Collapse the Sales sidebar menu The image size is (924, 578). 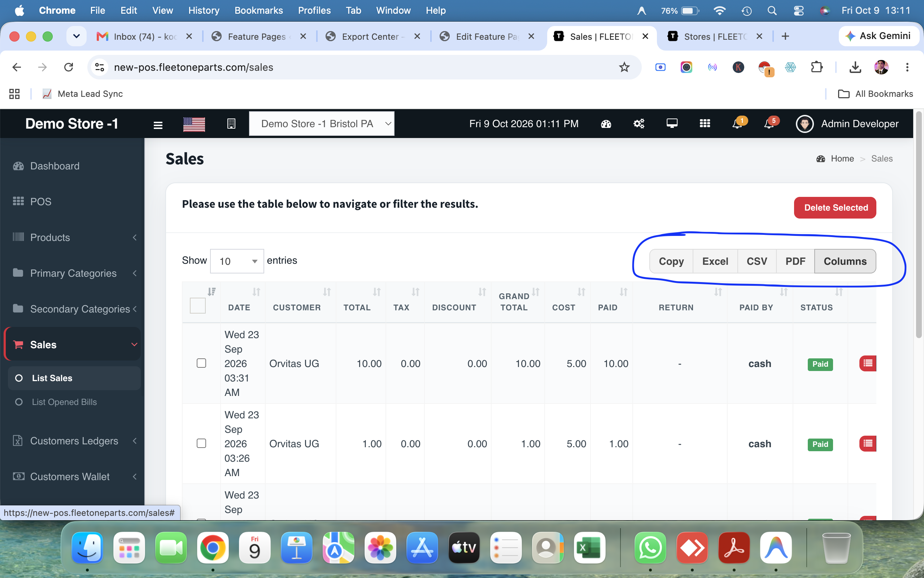click(x=72, y=344)
